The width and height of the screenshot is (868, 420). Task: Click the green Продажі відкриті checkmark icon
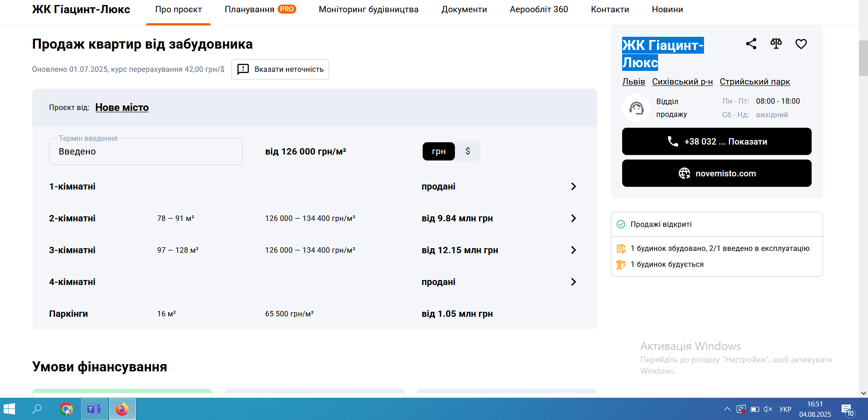pos(621,224)
